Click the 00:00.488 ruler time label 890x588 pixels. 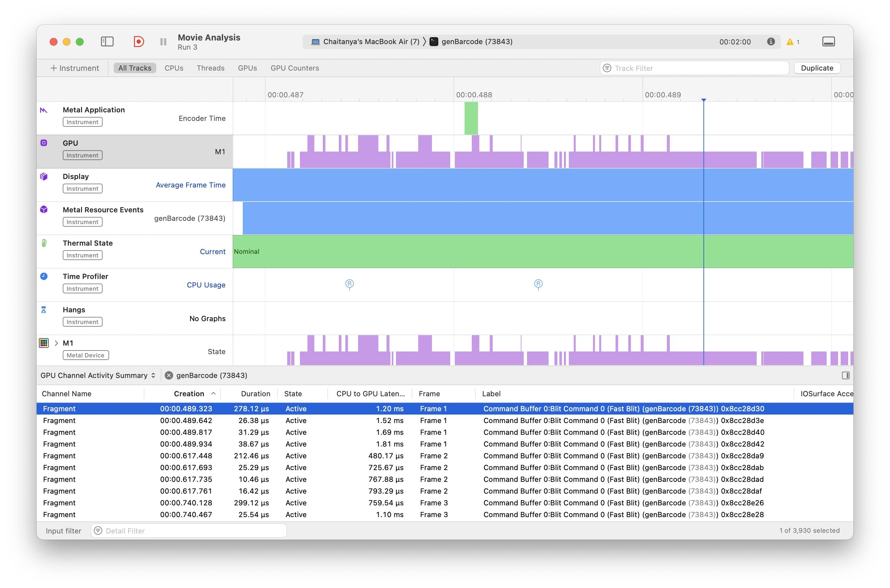474,95
